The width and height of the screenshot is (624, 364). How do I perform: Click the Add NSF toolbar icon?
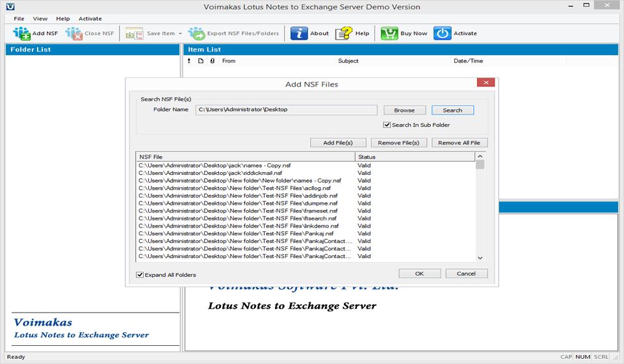pyautogui.click(x=21, y=33)
